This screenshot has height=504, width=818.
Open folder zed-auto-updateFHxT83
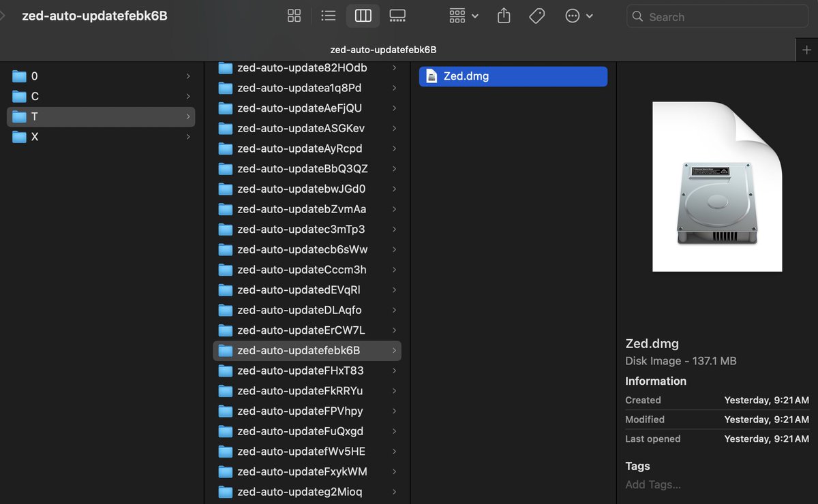click(x=307, y=371)
